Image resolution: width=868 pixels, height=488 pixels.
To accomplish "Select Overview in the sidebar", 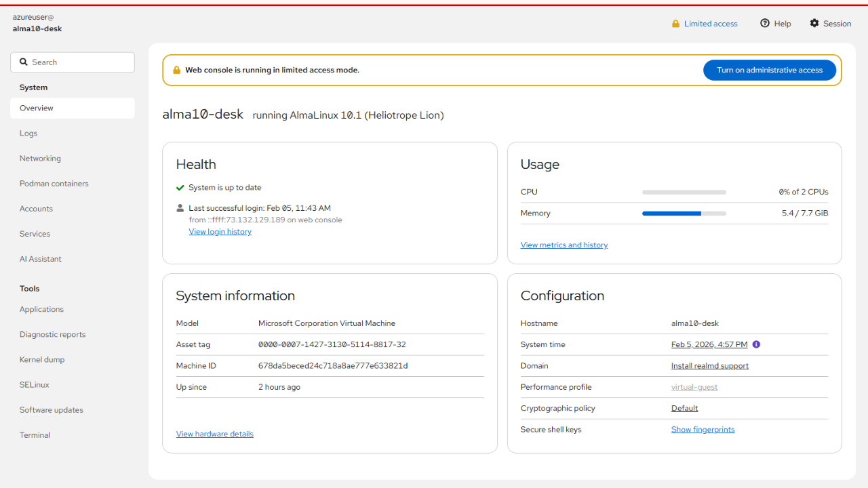I will (x=73, y=108).
